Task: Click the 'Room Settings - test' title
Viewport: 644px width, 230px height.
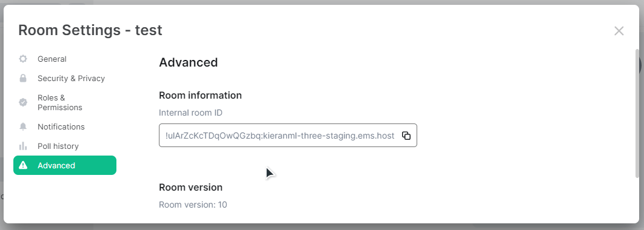Action: [x=90, y=30]
